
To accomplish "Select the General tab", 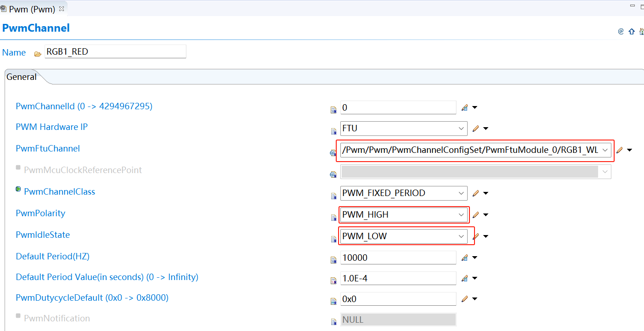I will (x=22, y=77).
